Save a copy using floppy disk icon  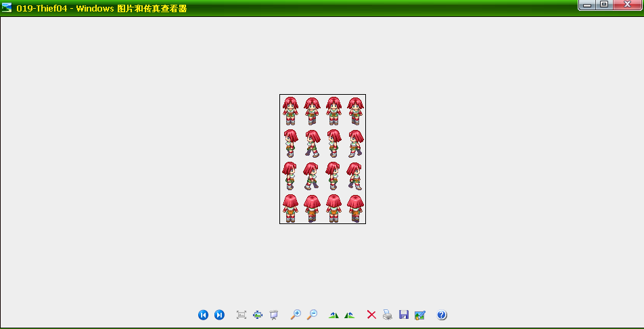(x=404, y=315)
